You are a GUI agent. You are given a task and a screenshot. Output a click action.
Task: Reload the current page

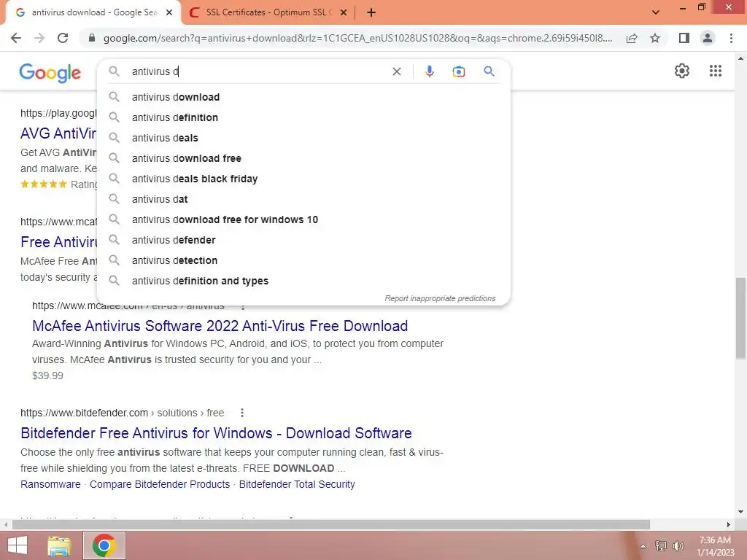(x=63, y=38)
